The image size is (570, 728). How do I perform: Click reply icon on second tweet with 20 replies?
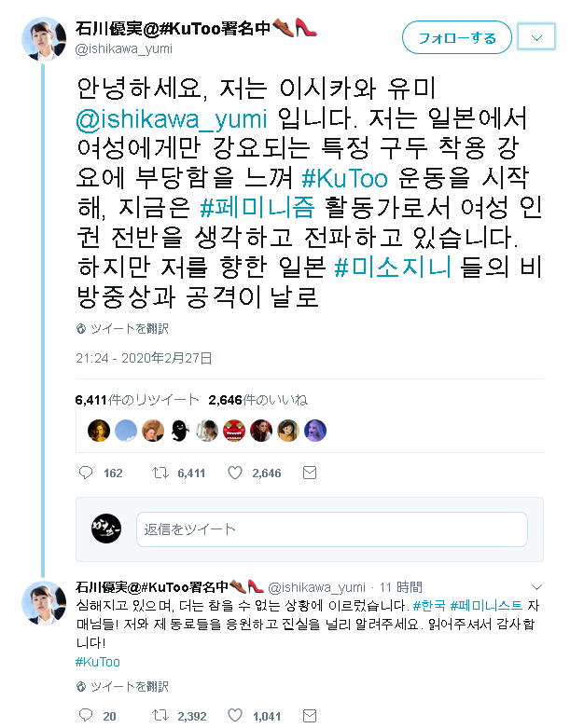(x=86, y=715)
